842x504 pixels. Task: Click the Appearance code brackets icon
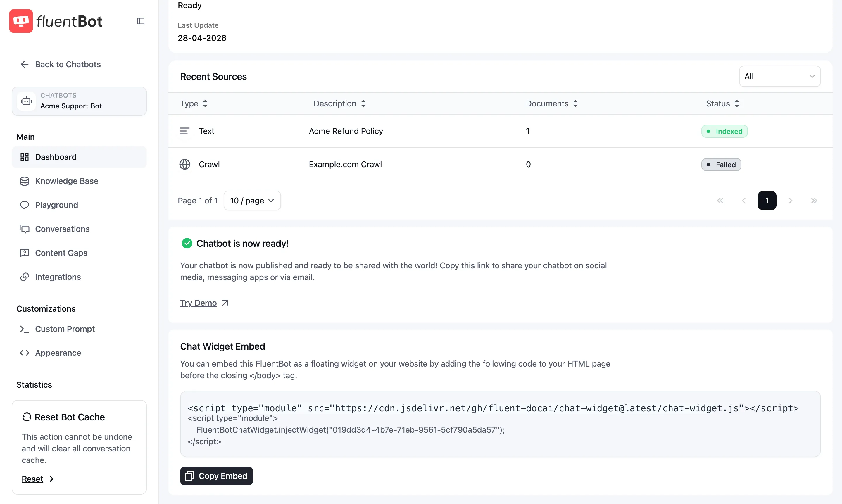(x=25, y=353)
